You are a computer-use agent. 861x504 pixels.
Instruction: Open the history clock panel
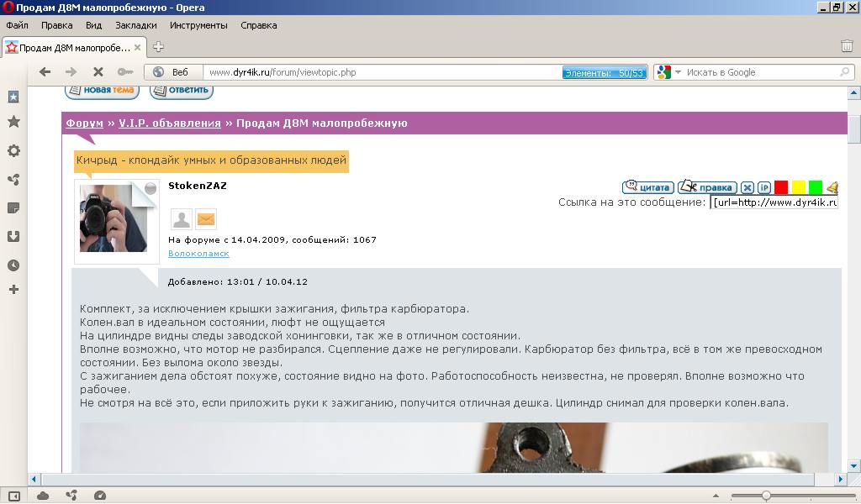pos(13,265)
